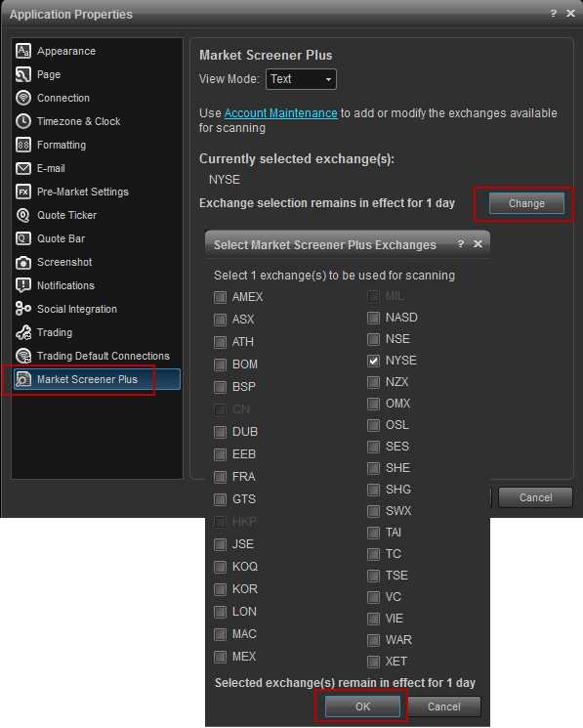Close the Select Exchanges dialog
The height and width of the screenshot is (728, 583).
point(478,243)
